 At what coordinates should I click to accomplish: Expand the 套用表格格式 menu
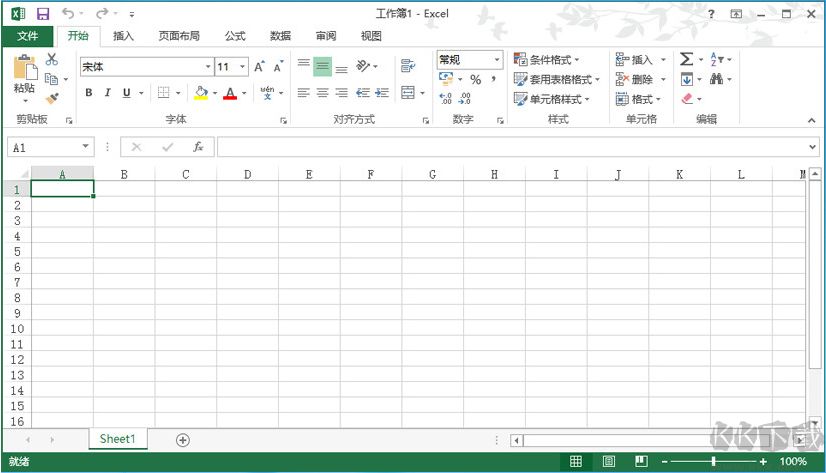point(557,80)
